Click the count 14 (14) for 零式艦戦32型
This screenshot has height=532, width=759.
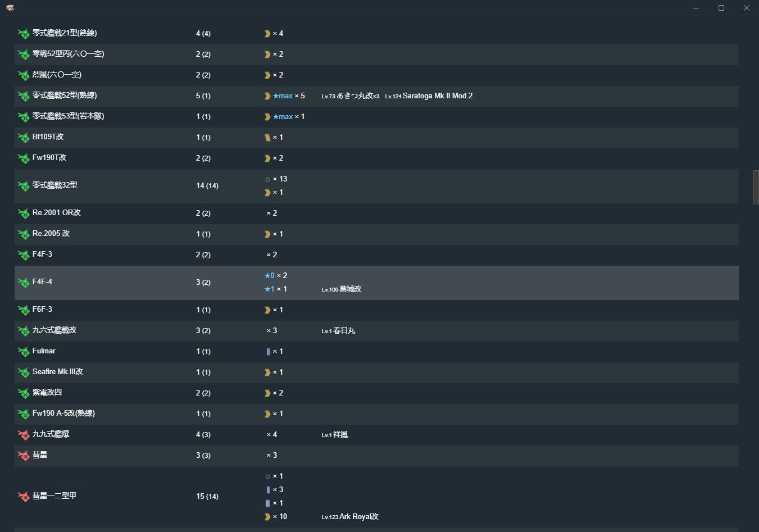[x=207, y=186]
